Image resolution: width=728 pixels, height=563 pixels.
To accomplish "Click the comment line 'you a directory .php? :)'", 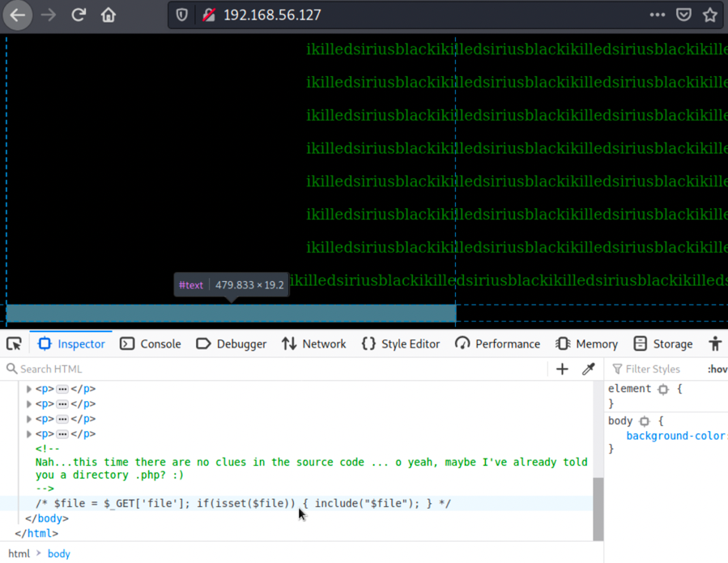I will point(109,475).
